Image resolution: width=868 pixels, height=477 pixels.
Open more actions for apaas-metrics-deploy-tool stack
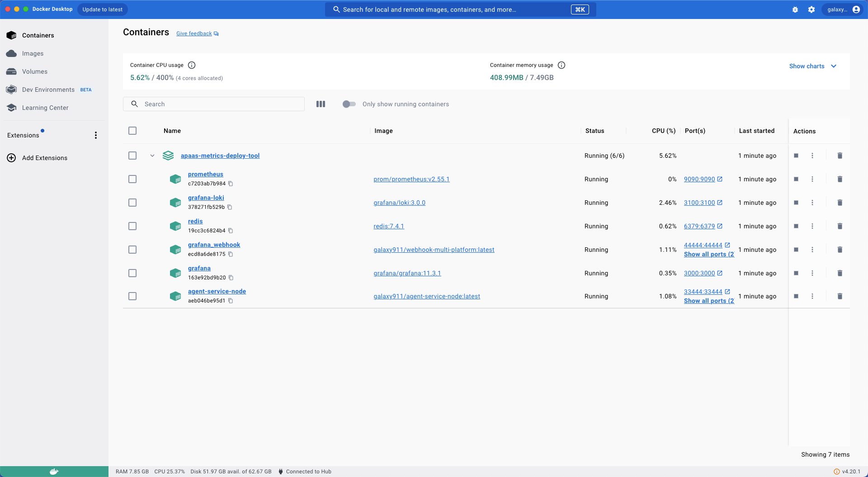(812, 156)
